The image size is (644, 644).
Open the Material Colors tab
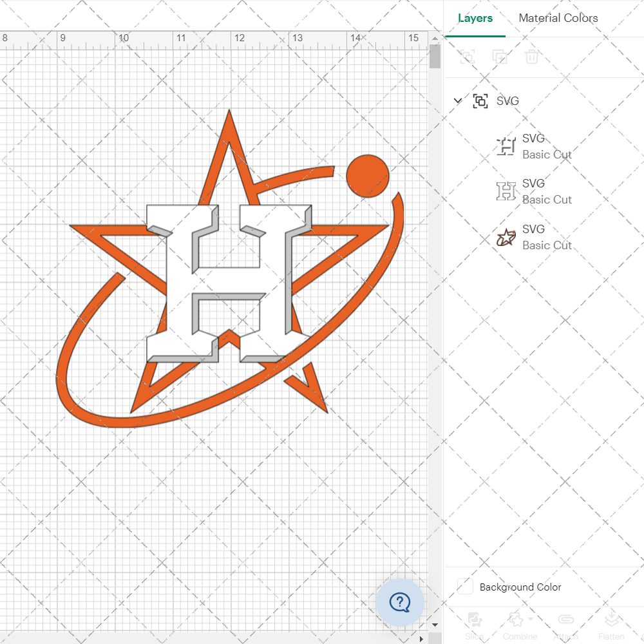(x=558, y=18)
